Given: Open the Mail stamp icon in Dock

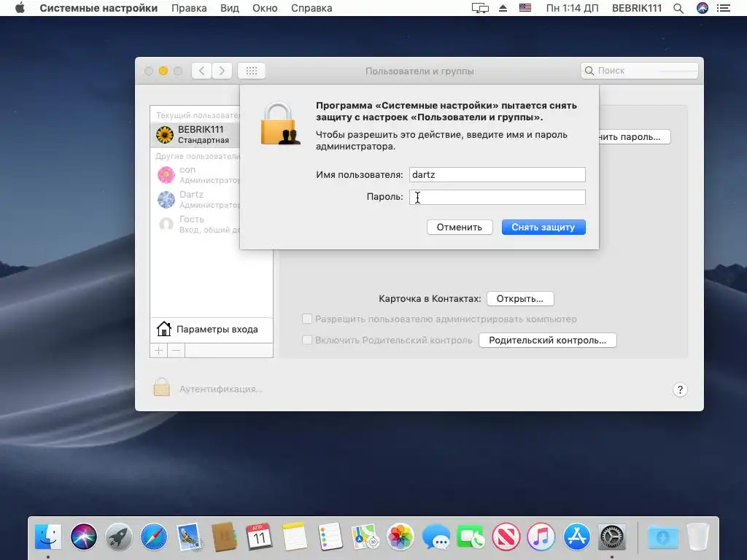Looking at the screenshot, I should (x=189, y=537).
